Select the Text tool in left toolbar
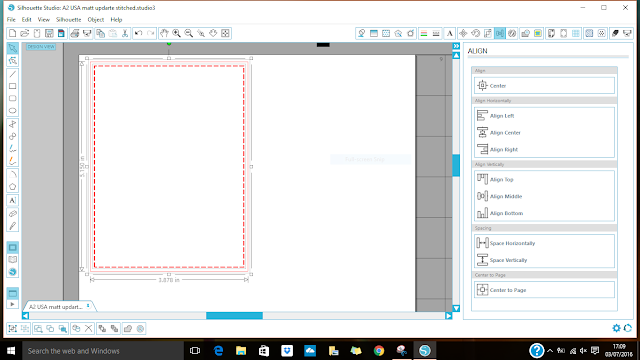The image size is (640, 360). 12,200
